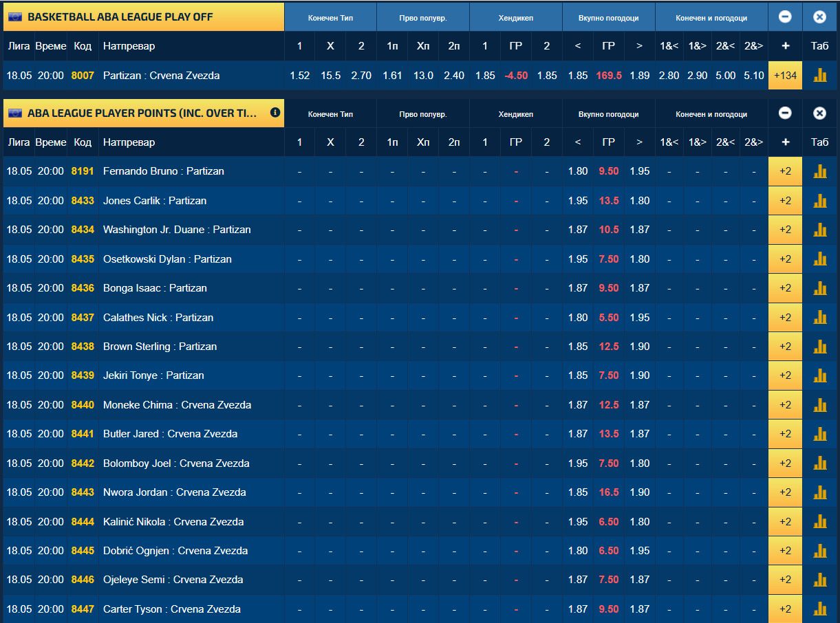The height and width of the screenshot is (623, 840).
Task: Expand +134 more markets for Partizan : Crvena Zvezda
Action: point(785,76)
